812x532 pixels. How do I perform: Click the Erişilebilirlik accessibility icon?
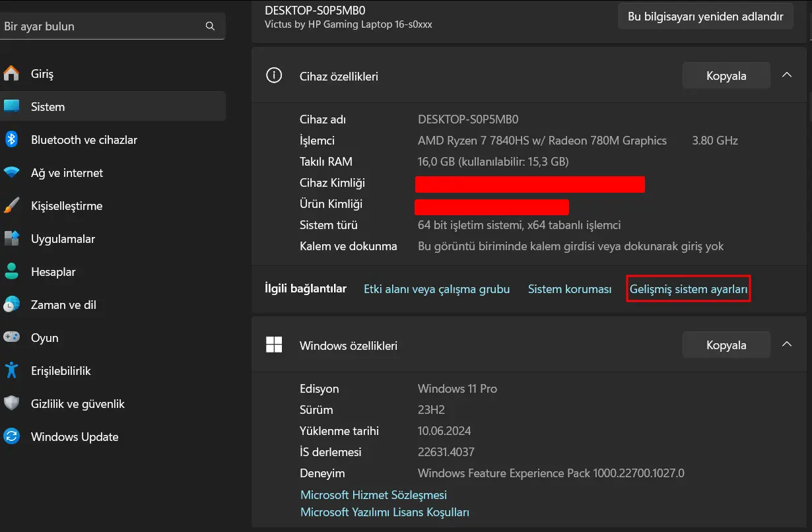11,370
